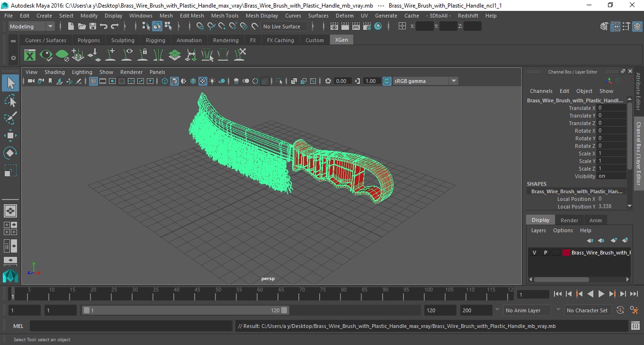This screenshot has height=345, width=644.
Task: Open viewport Shading menu
Action: pos(54,72)
